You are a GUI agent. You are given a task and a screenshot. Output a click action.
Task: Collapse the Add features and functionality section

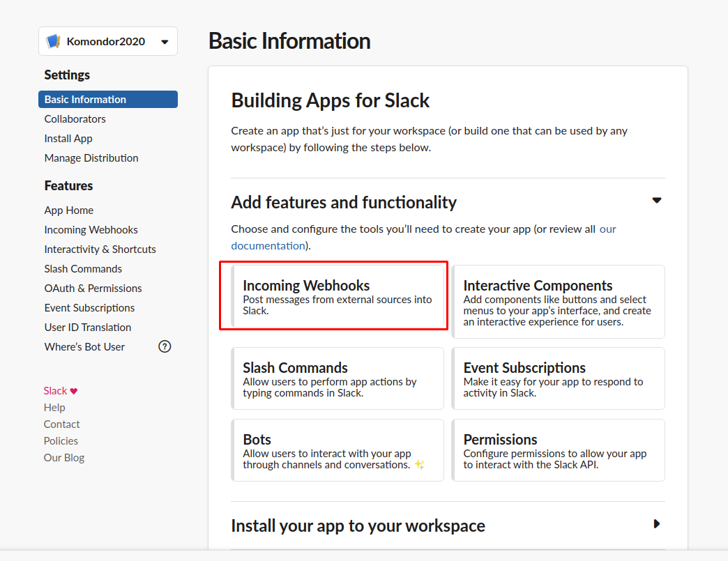point(656,201)
